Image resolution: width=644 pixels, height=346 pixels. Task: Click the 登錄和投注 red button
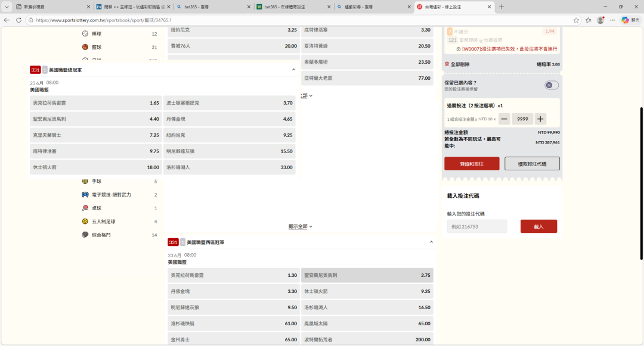coord(472,164)
